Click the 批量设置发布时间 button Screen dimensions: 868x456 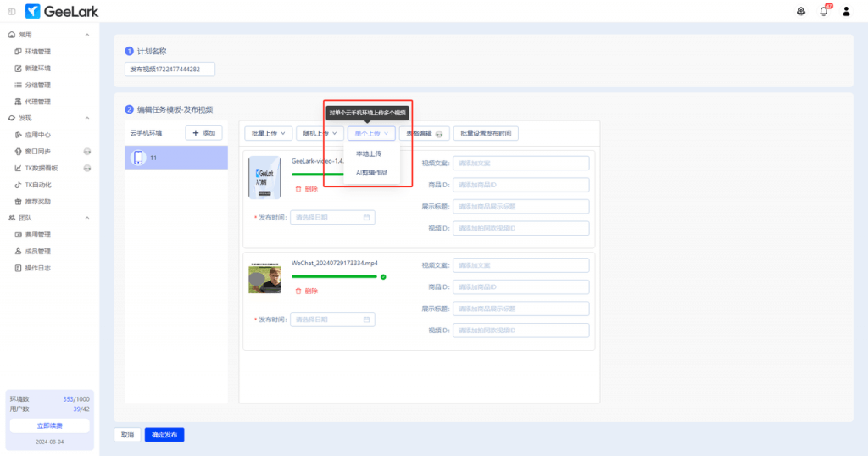(485, 133)
